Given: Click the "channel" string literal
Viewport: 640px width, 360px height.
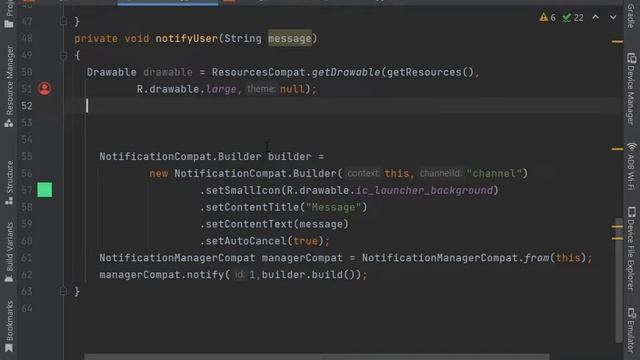Looking at the screenshot, I should [x=494, y=173].
